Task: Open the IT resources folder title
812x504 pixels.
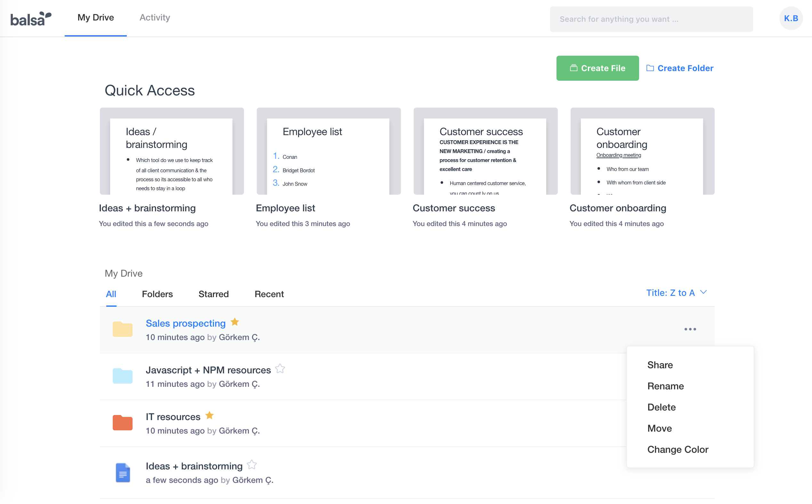Action: coord(173,417)
